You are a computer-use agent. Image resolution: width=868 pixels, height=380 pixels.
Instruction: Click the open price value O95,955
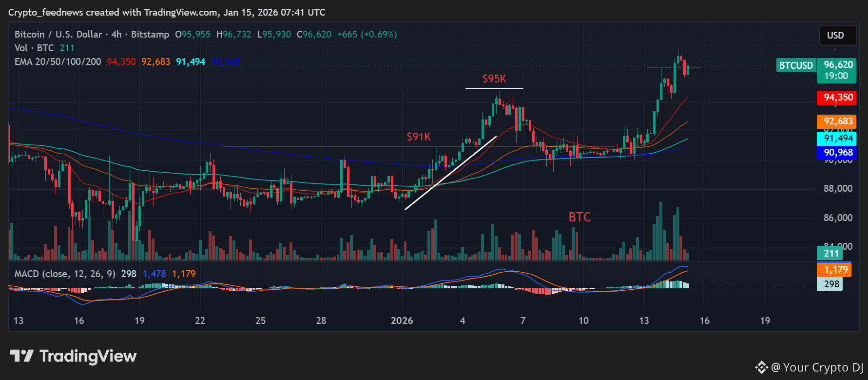[x=193, y=34]
